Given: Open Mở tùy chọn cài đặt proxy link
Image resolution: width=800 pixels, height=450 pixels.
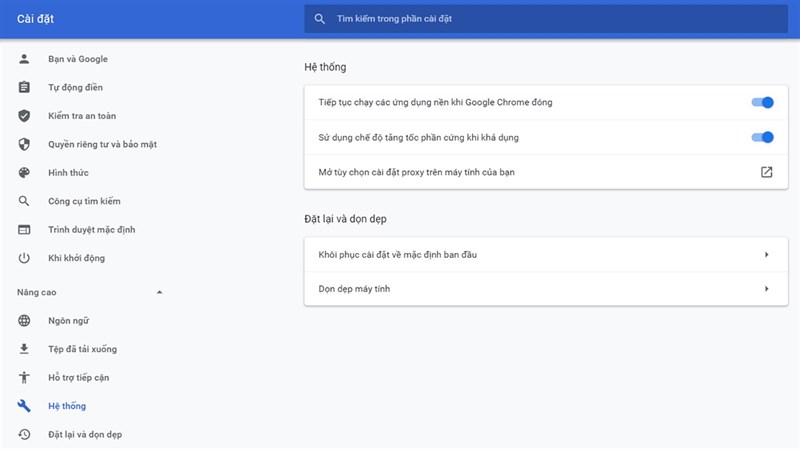Looking at the screenshot, I should 416,172.
